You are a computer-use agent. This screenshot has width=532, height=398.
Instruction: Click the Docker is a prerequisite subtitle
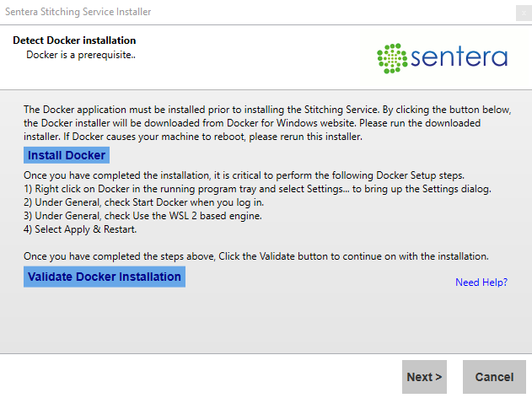(x=81, y=55)
